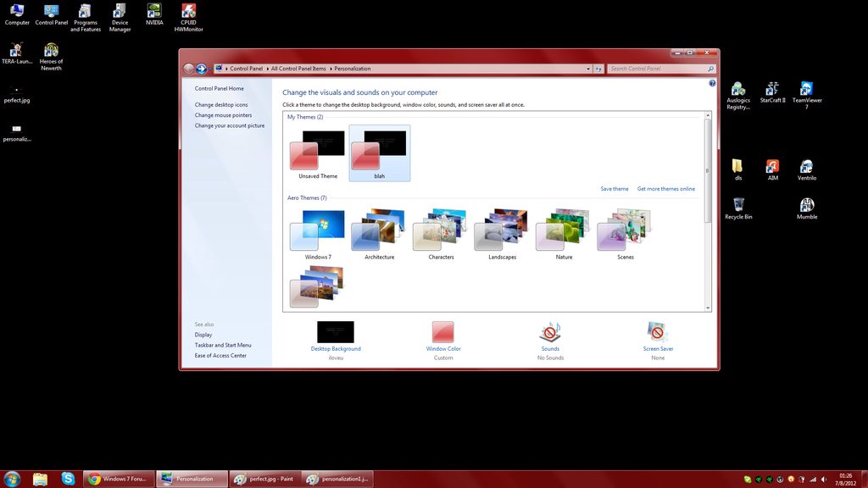Open the Recycle Bin desktop icon
This screenshot has width=868, height=488.
pos(738,208)
